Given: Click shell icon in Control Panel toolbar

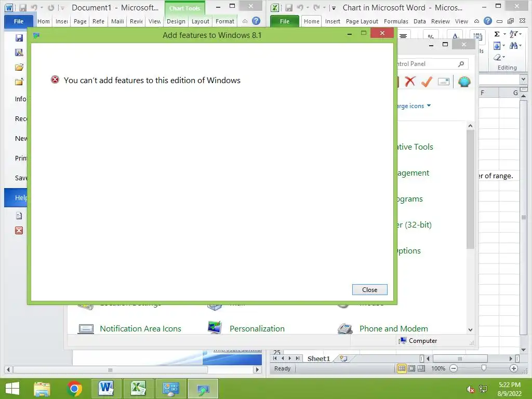Looking at the screenshot, I should tap(464, 82).
